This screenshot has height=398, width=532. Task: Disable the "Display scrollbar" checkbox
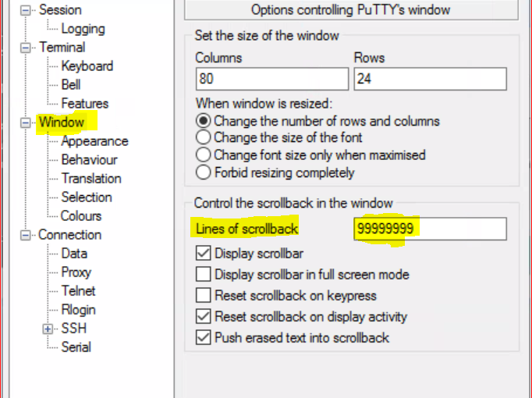pyautogui.click(x=203, y=254)
